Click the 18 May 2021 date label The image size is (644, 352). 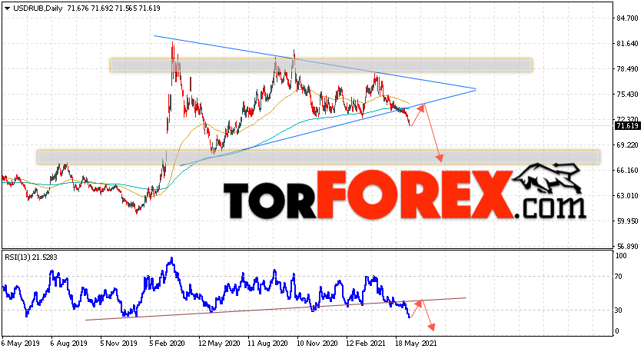tap(416, 343)
